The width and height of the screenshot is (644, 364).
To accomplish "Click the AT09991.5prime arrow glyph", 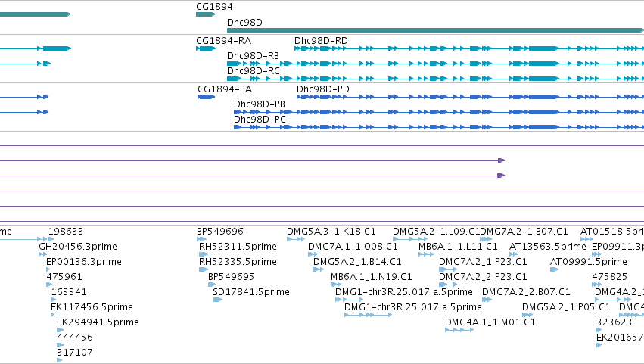I will pos(554,269).
